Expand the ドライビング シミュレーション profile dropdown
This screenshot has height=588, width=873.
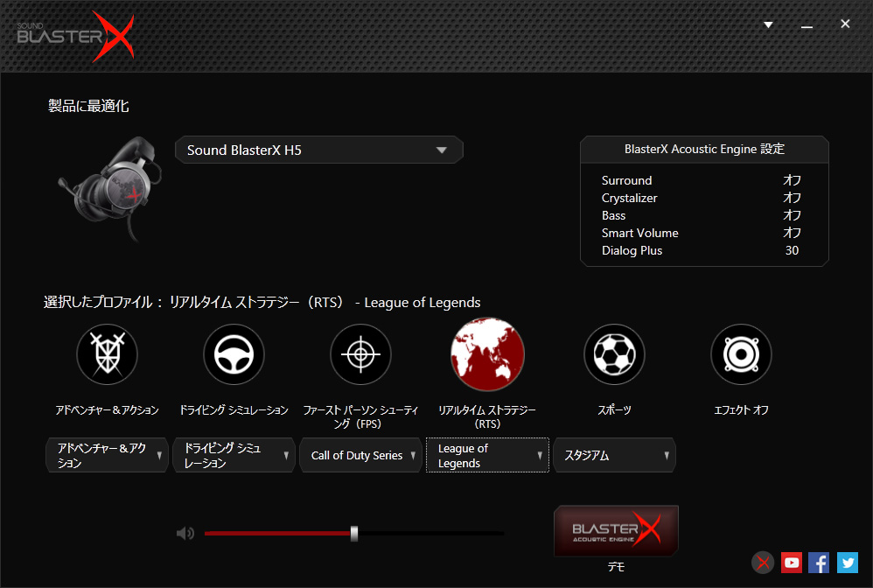click(234, 456)
